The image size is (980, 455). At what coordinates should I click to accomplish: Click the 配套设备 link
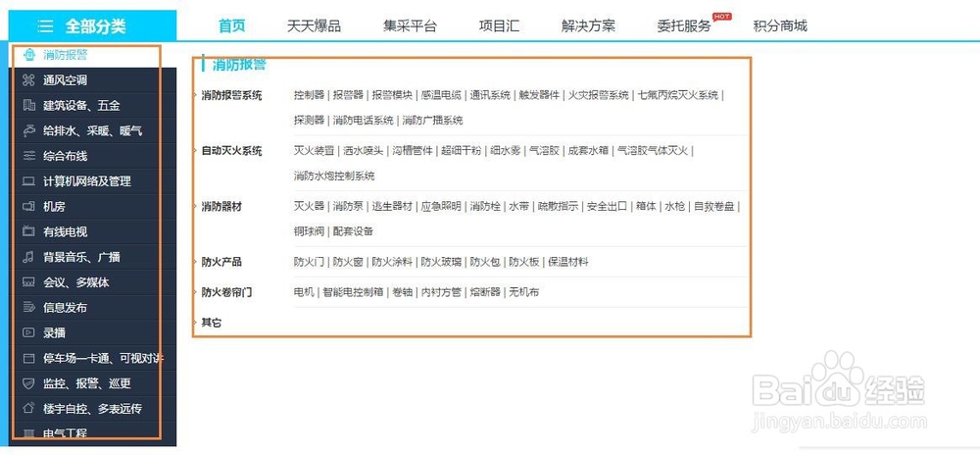[353, 231]
